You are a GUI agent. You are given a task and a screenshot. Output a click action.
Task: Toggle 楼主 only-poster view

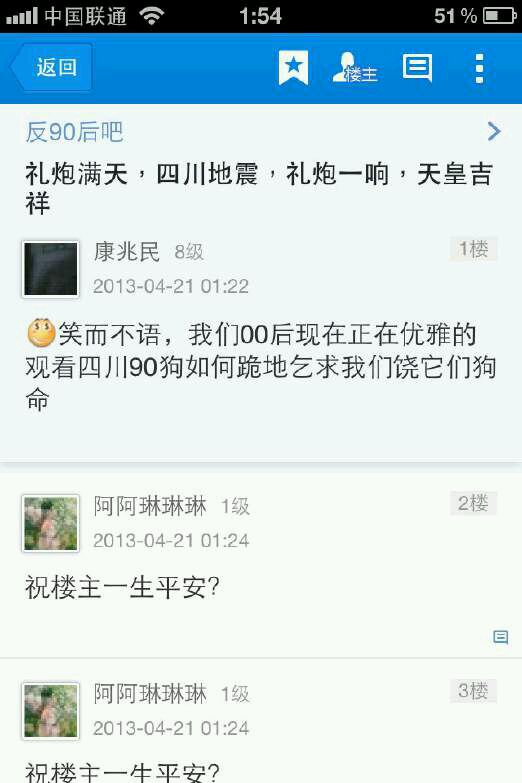pos(355,68)
